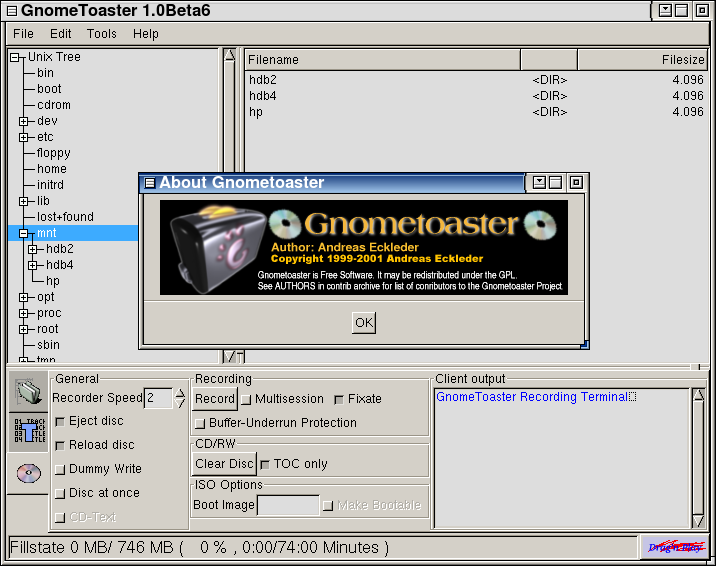Click OK in About Gnometoaster dialog
716x566 pixels.
364,323
